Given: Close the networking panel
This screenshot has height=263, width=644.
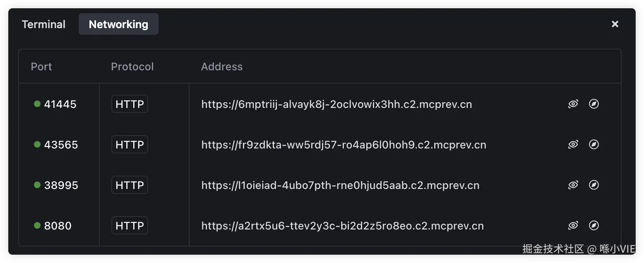Looking at the screenshot, I should 615,24.
